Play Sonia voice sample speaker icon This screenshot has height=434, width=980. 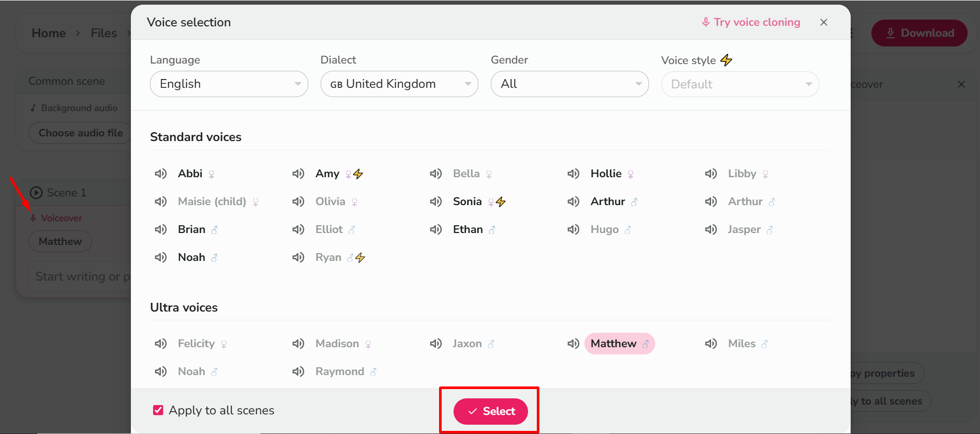point(435,202)
